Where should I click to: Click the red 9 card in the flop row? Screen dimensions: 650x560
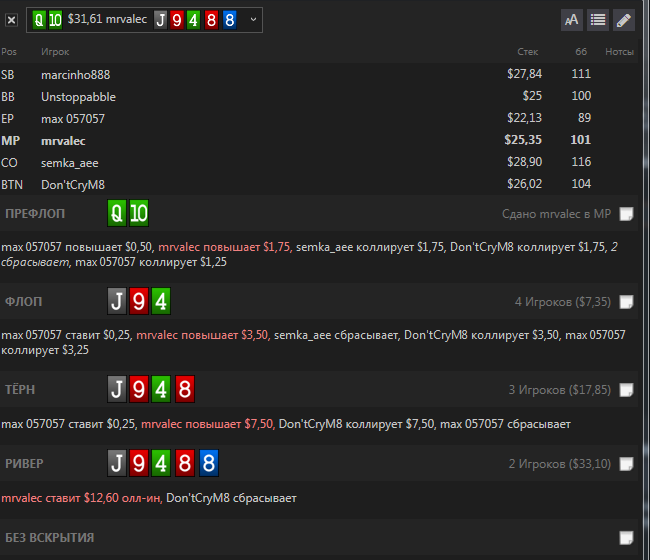point(139,301)
